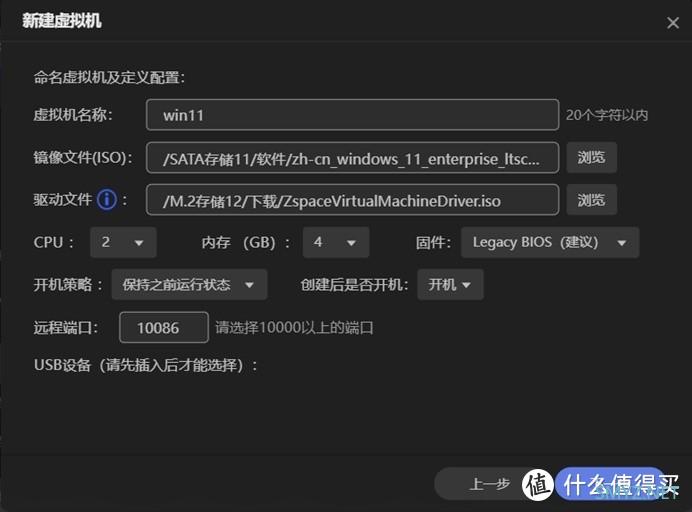Browse for the driver file
692x512 pixels.
591,200
